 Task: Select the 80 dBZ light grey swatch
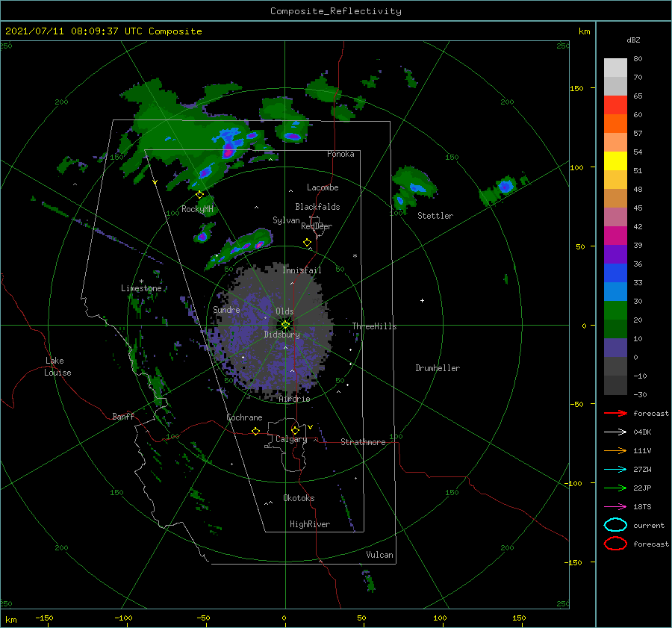[615, 67]
